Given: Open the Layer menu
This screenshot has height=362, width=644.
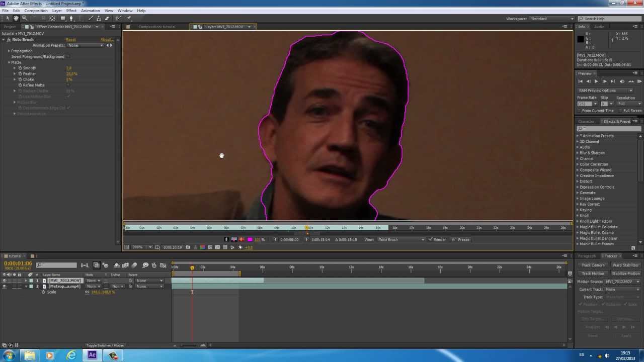Looking at the screenshot, I should point(57,11).
